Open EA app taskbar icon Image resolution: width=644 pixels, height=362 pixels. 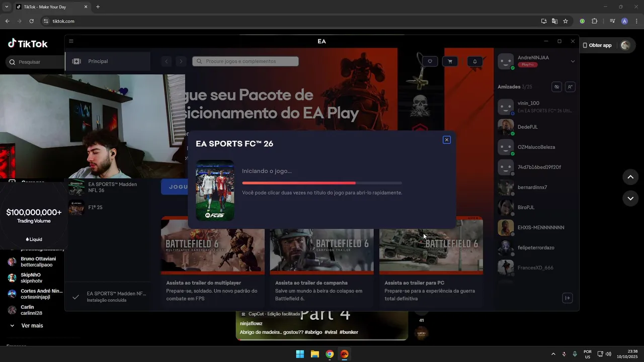point(344,354)
